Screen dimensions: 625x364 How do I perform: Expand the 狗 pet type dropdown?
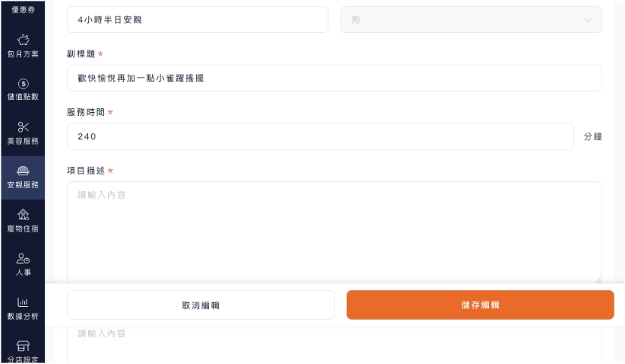click(471, 20)
